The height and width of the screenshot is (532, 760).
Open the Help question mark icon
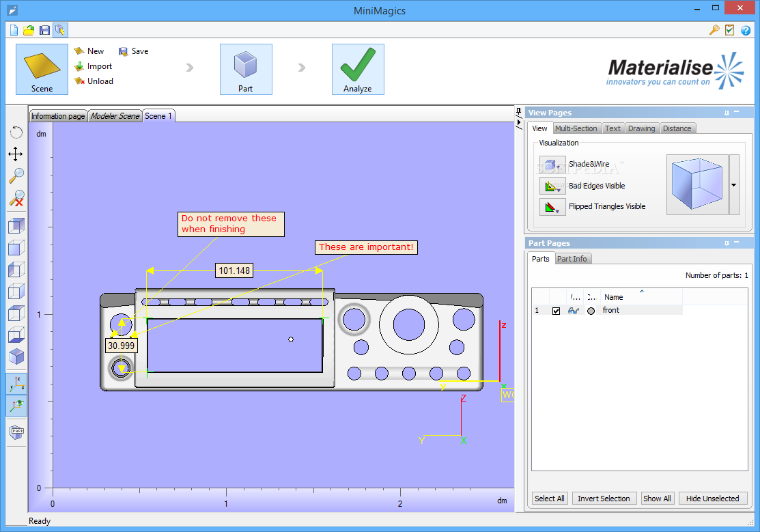[x=746, y=30]
